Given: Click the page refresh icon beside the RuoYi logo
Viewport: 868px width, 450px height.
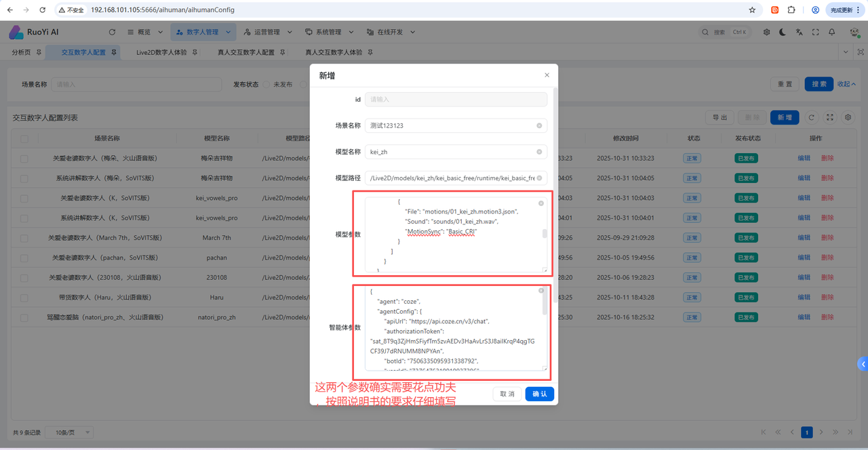Looking at the screenshot, I should (112, 32).
